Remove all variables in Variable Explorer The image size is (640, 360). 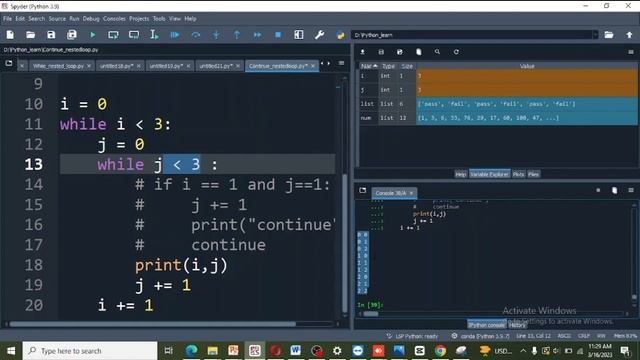tap(418, 52)
